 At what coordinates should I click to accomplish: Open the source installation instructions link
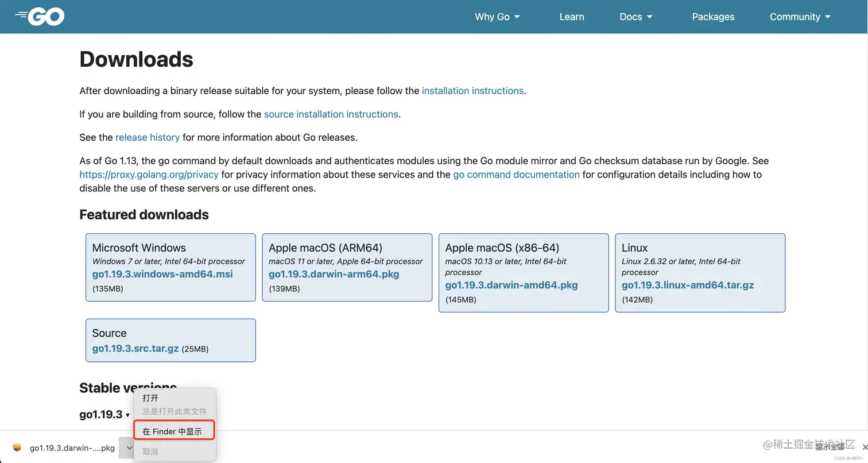(331, 114)
